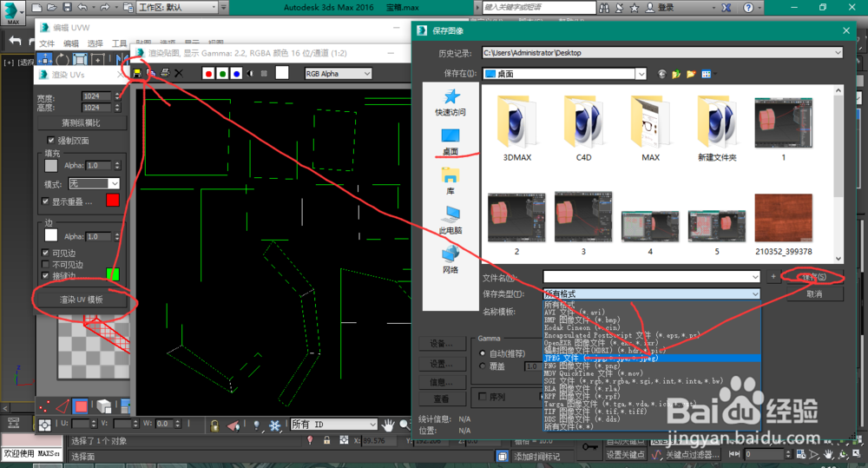Image resolution: width=868 pixels, height=468 pixels.
Task: Toggle display alpha channel icon
Action: click(x=250, y=73)
